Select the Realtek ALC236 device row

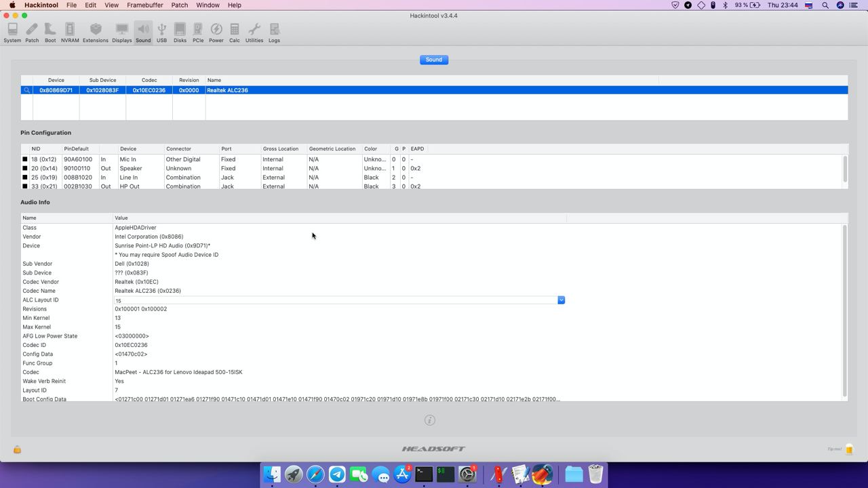coord(434,90)
